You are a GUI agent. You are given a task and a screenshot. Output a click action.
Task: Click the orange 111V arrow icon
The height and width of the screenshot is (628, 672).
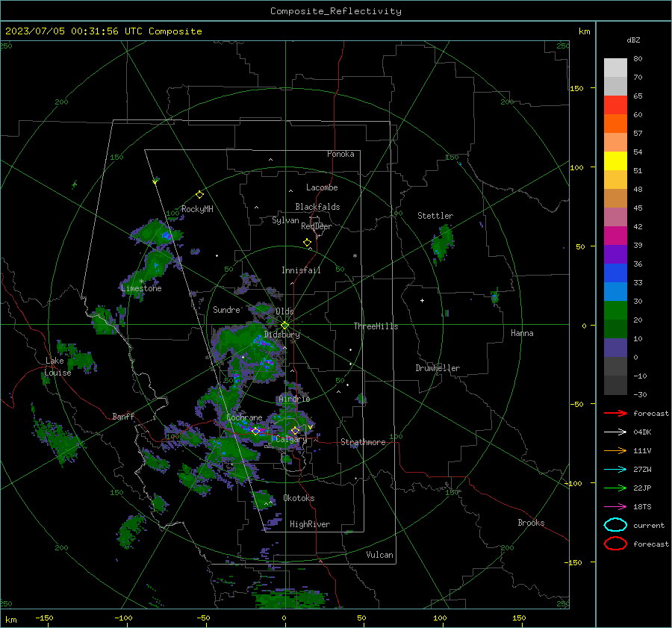[x=615, y=450]
